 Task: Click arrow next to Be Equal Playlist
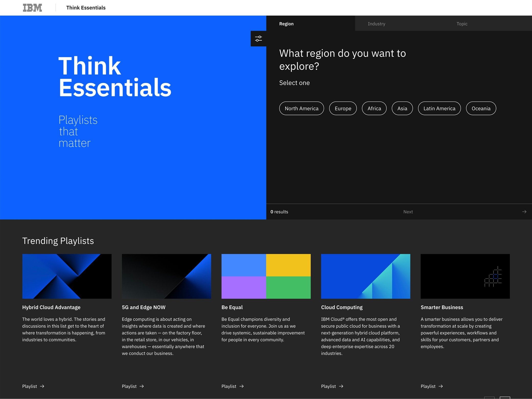click(x=242, y=386)
